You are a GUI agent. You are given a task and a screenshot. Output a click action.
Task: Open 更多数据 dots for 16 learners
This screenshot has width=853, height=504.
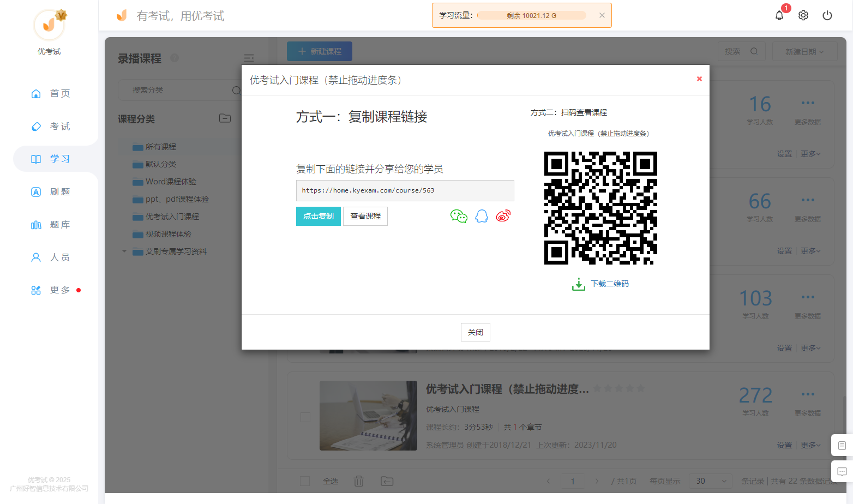click(808, 103)
